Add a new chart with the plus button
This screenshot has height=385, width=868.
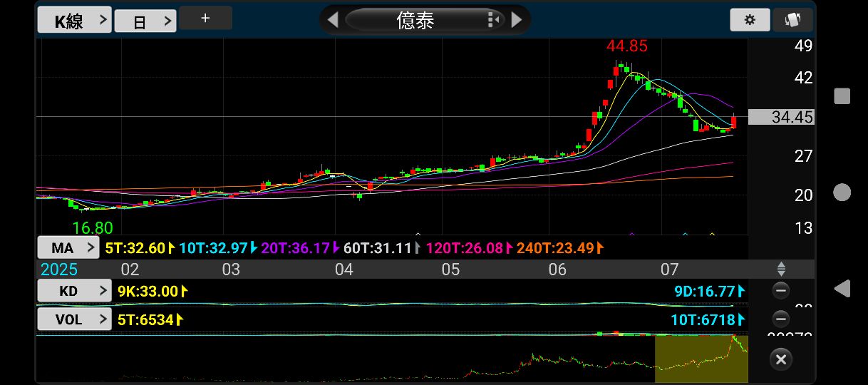(x=205, y=18)
